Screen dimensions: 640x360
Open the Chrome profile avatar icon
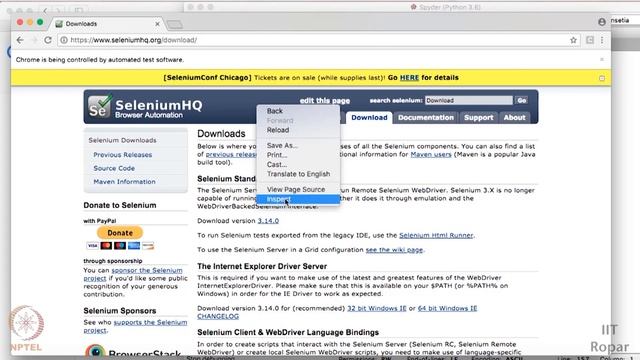coord(602,22)
